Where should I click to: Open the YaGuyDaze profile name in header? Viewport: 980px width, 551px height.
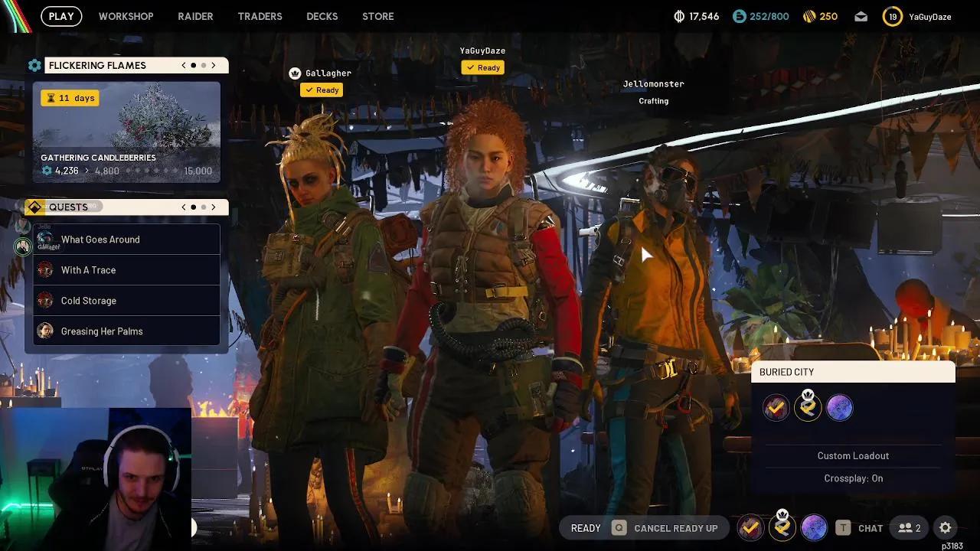929,17
